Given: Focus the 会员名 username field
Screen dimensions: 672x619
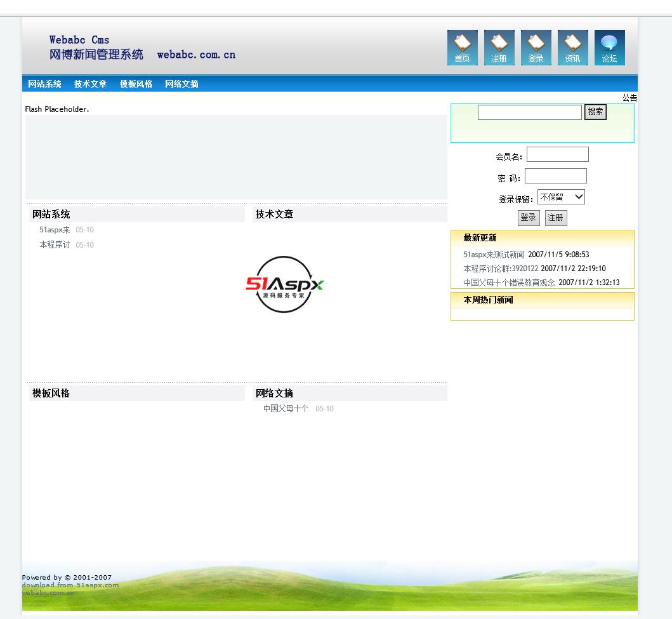Looking at the screenshot, I should pos(558,154).
